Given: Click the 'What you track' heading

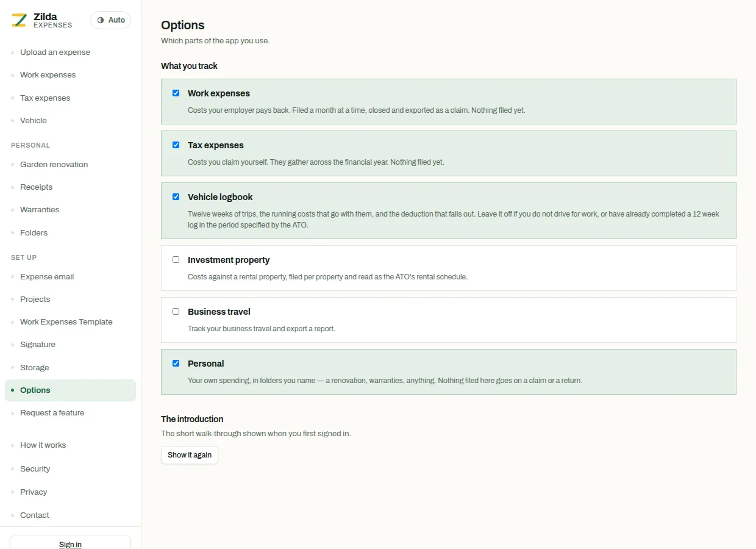Looking at the screenshot, I should [189, 66].
